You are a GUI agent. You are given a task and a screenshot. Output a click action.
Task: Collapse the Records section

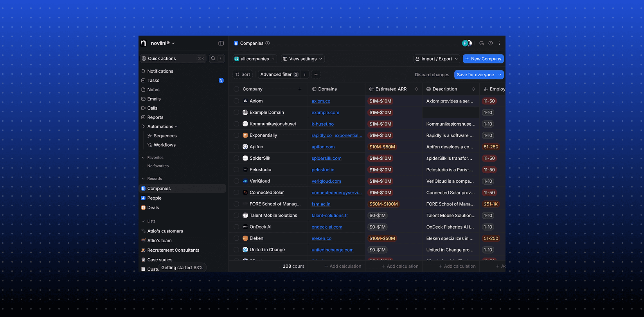143,179
